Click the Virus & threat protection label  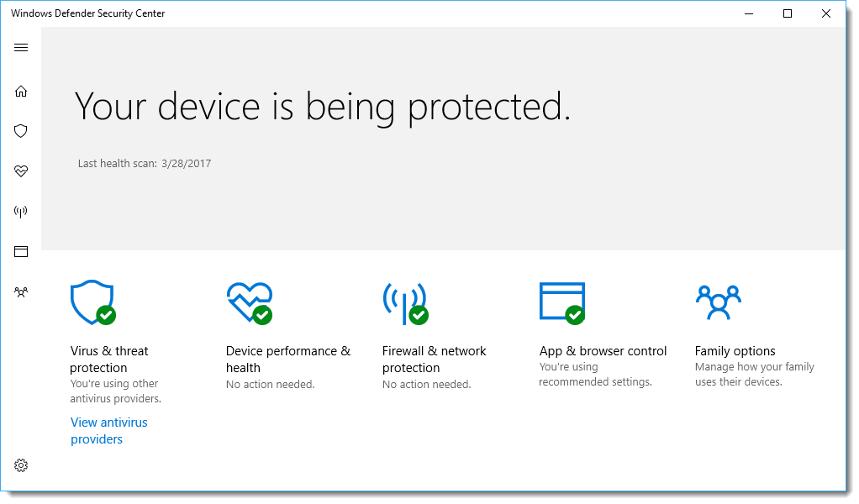[108, 359]
